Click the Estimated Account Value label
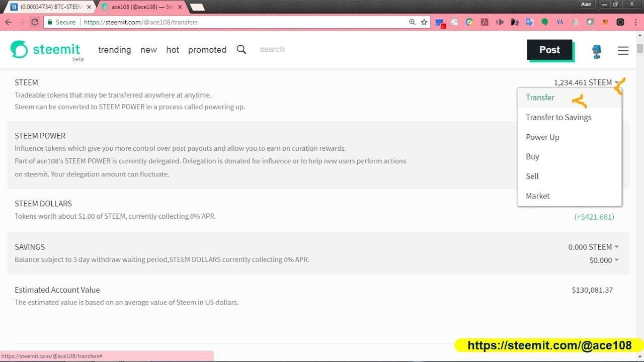644x362 pixels. point(57,290)
